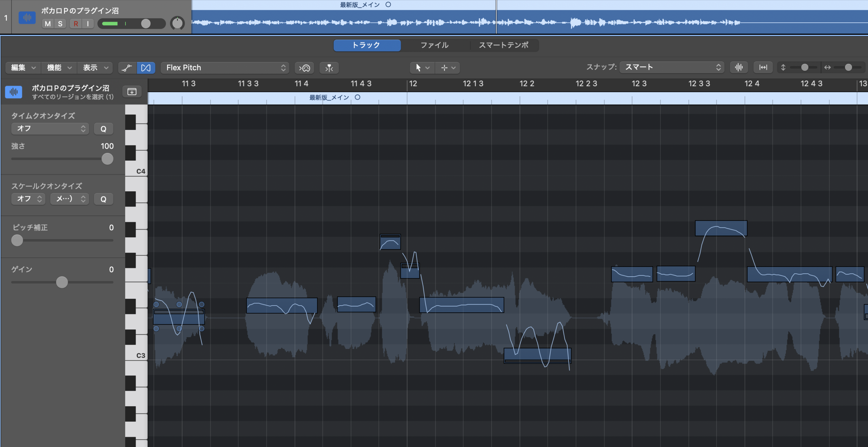Click the waveform zoom icon
Screen dimensions: 868x447
(739, 67)
